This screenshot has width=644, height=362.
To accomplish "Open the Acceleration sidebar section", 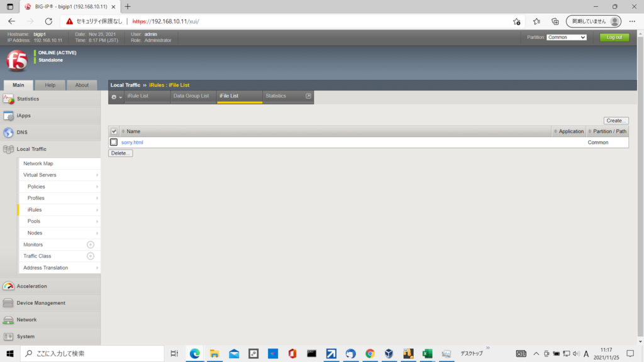I will coord(31,286).
